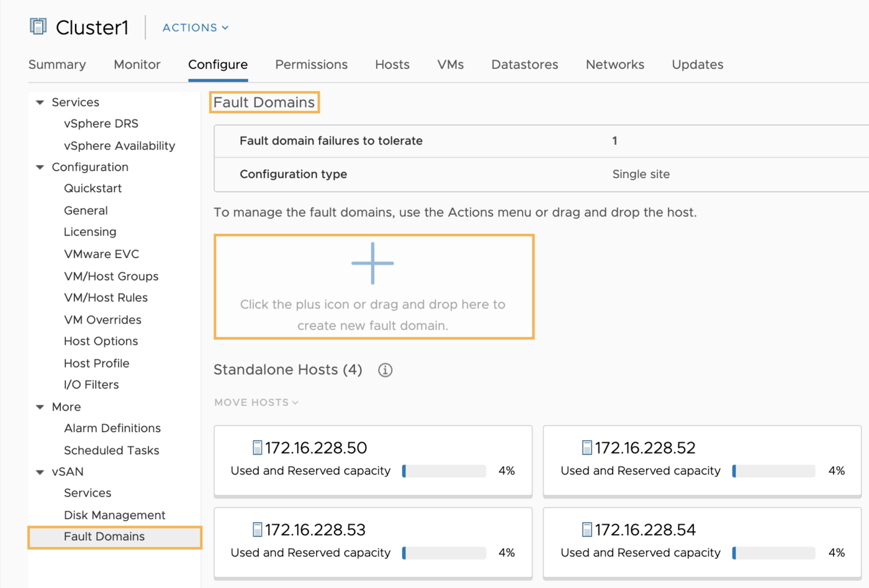Open the ACTIONS dropdown menu
This screenshot has height=588, width=869.
pyautogui.click(x=195, y=28)
